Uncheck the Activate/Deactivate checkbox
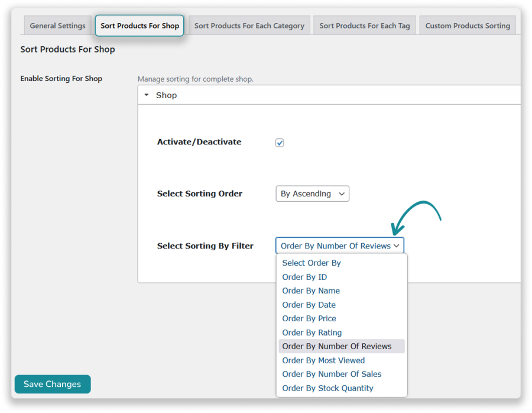532x413 pixels. point(280,143)
